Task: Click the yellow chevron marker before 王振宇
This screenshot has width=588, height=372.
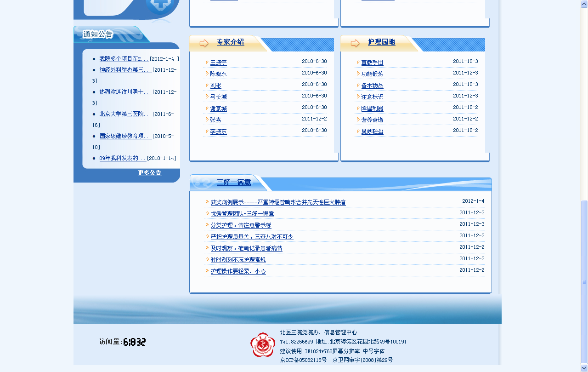Action: click(x=207, y=63)
